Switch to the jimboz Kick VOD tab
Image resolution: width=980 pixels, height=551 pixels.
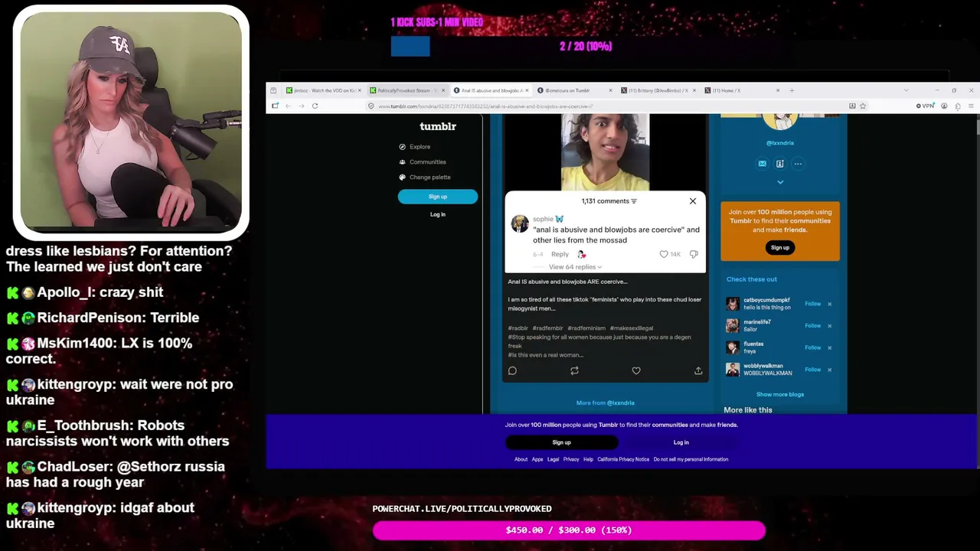click(x=322, y=90)
